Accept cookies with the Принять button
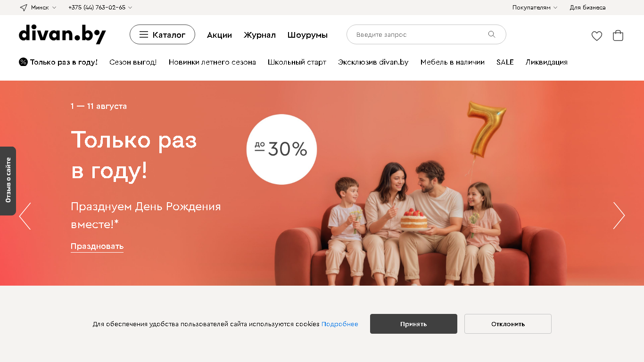 coord(413,324)
